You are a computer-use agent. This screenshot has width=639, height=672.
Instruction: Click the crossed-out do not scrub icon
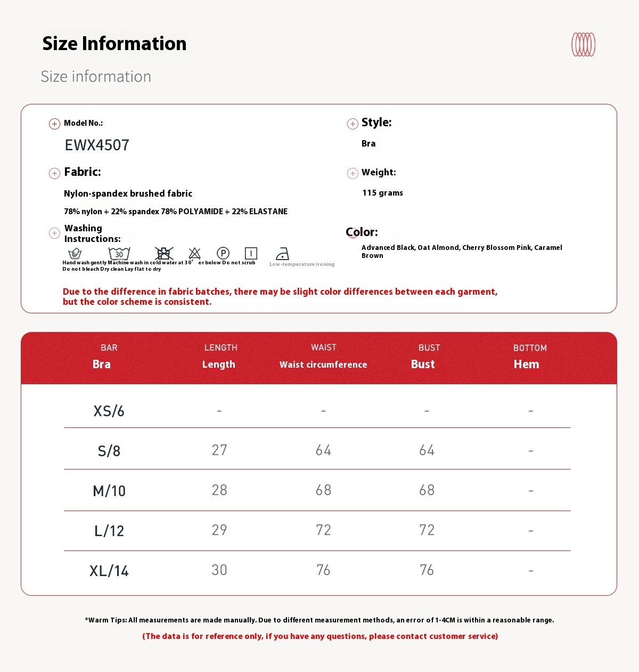click(164, 253)
